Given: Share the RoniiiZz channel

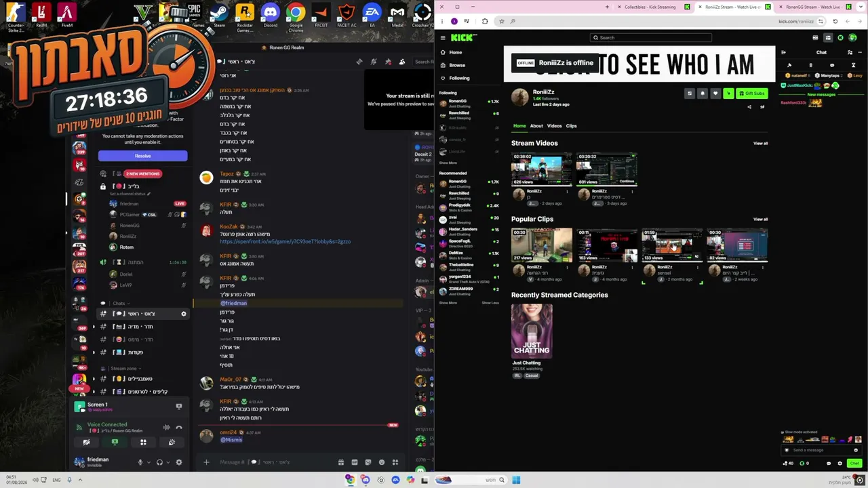Looking at the screenshot, I should pos(749,106).
